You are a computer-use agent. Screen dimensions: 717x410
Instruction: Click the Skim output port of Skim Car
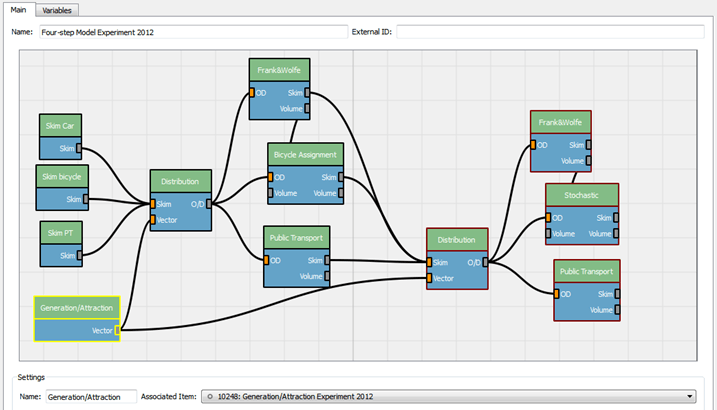click(x=79, y=149)
